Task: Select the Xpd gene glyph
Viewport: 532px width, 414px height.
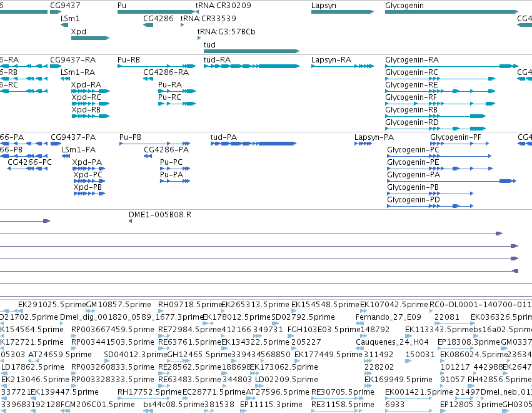Action: coord(90,38)
